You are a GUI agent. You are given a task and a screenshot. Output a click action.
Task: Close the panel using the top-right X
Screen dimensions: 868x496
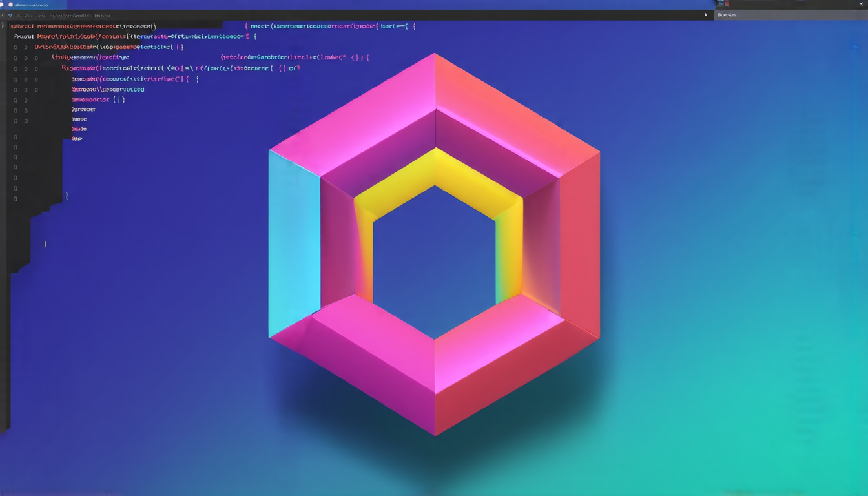(x=861, y=4)
